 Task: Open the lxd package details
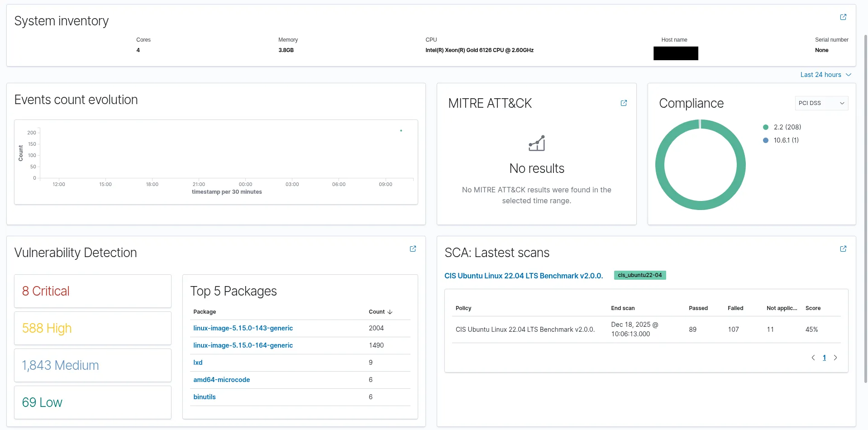tap(197, 362)
